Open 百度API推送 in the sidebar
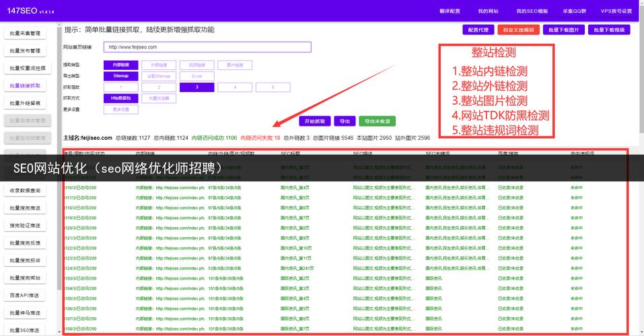The width and height of the screenshot is (644, 336). click(24, 296)
